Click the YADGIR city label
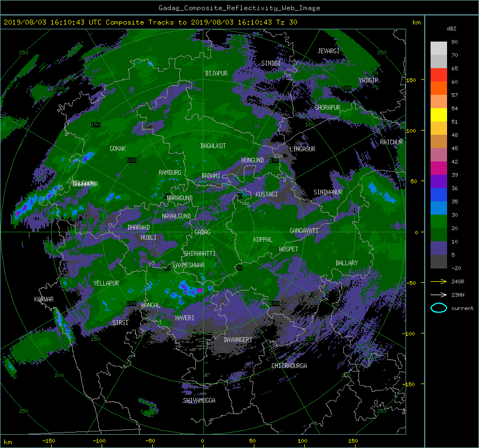 pyautogui.click(x=368, y=80)
